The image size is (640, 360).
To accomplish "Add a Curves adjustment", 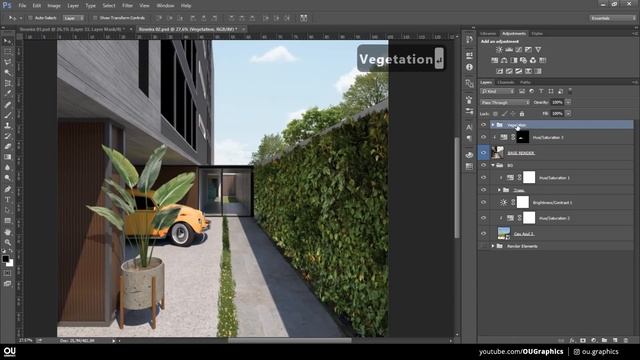I will [x=519, y=49].
